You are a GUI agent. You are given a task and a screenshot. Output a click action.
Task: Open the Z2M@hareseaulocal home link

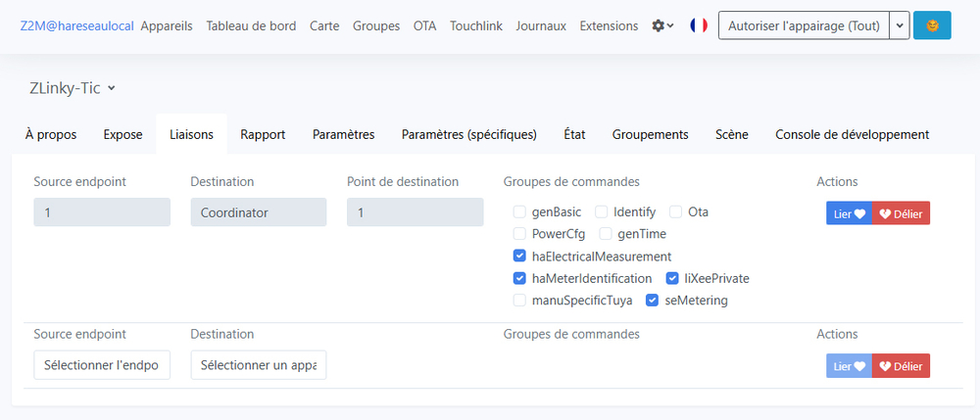point(76,26)
